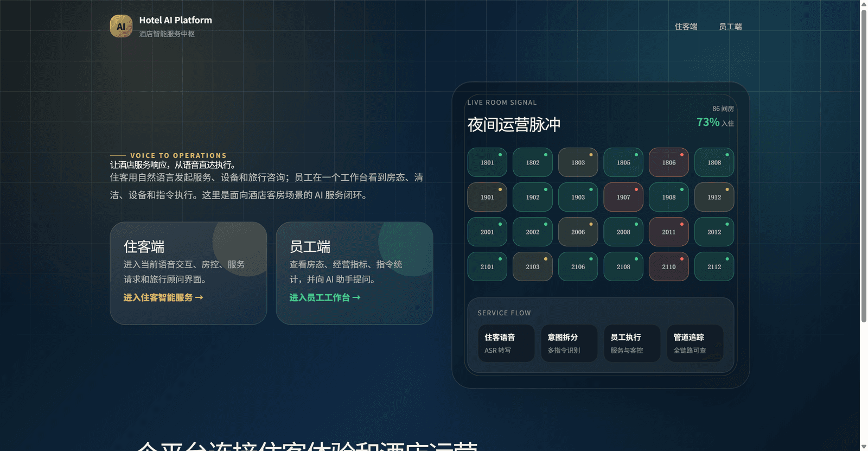
Task: Select room 1806 alert tile
Action: point(669,162)
